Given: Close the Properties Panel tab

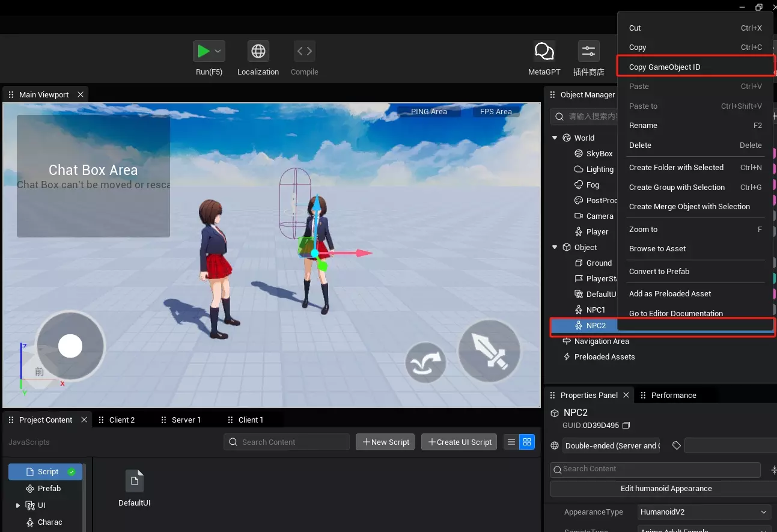Looking at the screenshot, I should (626, 395).
